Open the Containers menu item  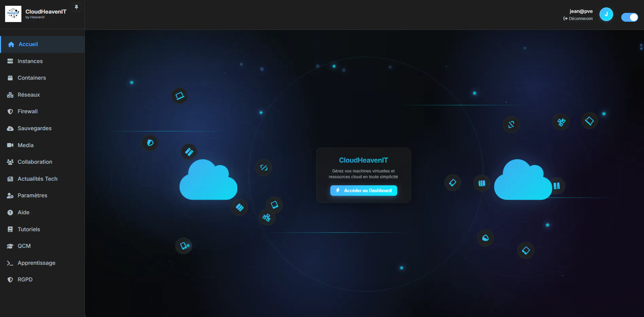click(x=42, y=78)
